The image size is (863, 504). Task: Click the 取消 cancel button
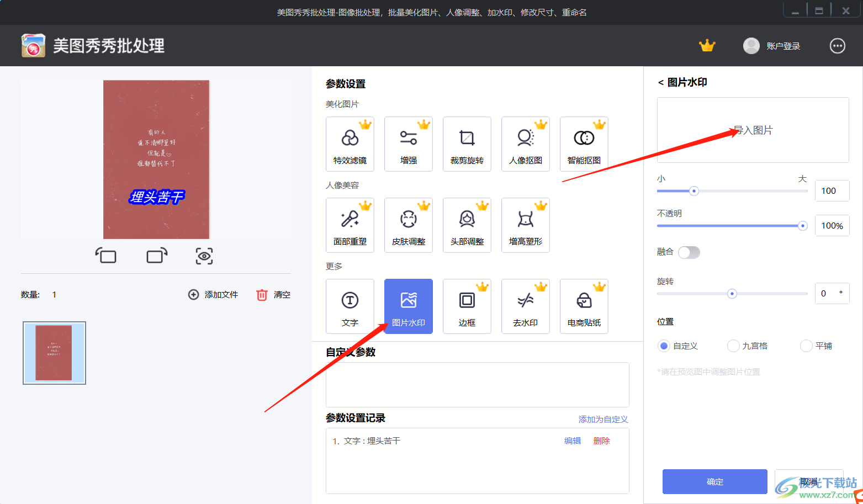809,481
